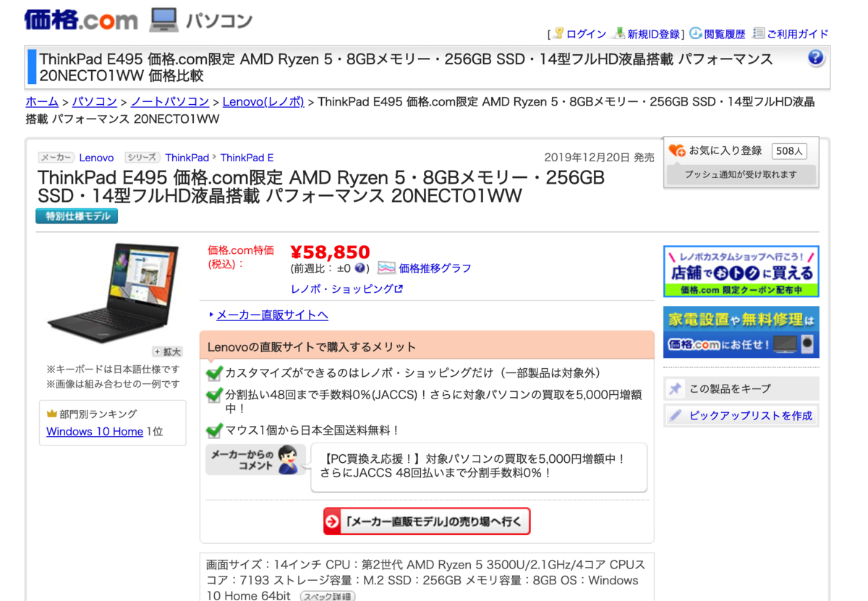
Task: Open レノボ・ショッピング shop link
Action: [342, 289]
